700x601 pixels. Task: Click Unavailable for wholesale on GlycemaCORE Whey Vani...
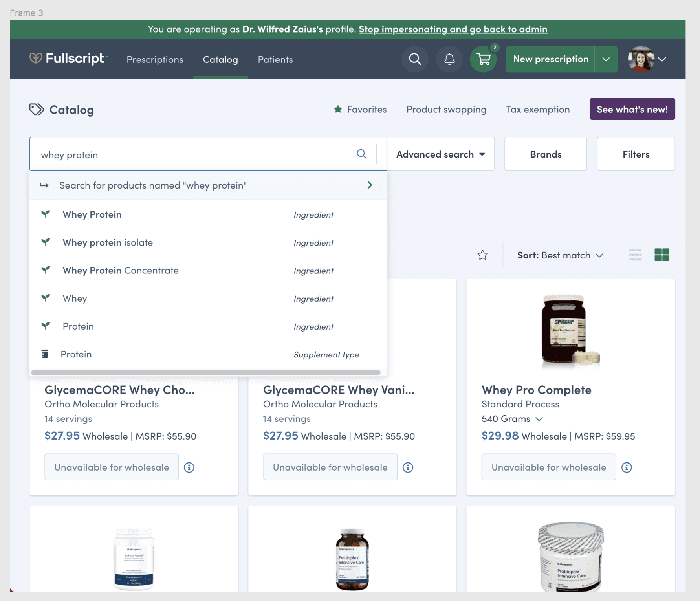pyautogui.click(x=330, y=467)
